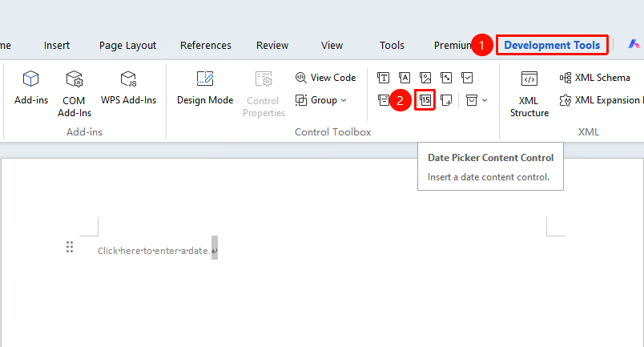Switch to the Insert tab
Image resolution: width=644 pixels, height=347 pixels.
tap(57, 45)
